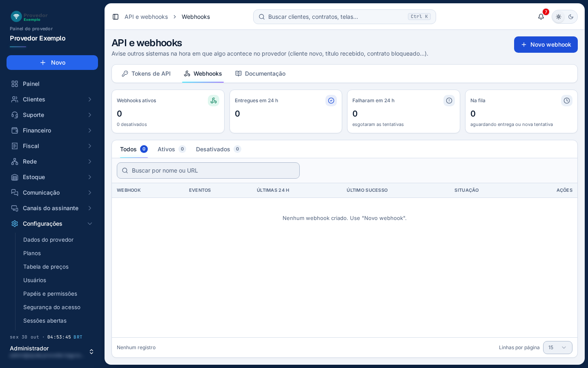Expand the Rede menu chevron
This screenshot has height=368, width=588.
point(90,162)
